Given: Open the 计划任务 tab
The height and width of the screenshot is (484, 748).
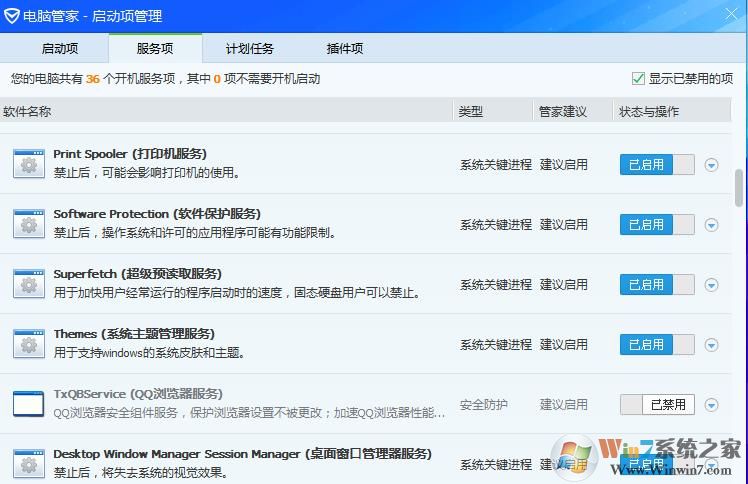Looking at the screenshot, I should click(x=249, y=48).
